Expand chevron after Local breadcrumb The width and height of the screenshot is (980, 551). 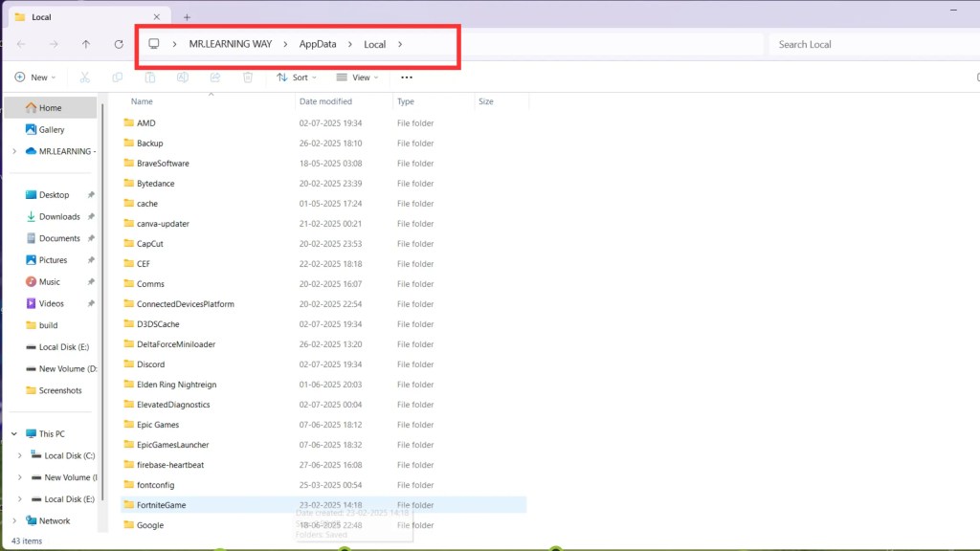pyautogui.click(x=400, y=44)
